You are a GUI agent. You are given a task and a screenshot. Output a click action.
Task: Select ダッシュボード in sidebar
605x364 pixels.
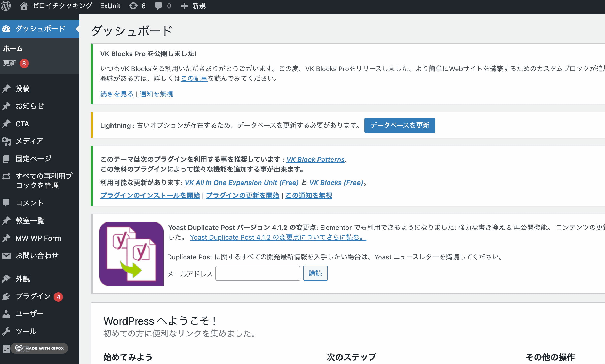[40, 29]
